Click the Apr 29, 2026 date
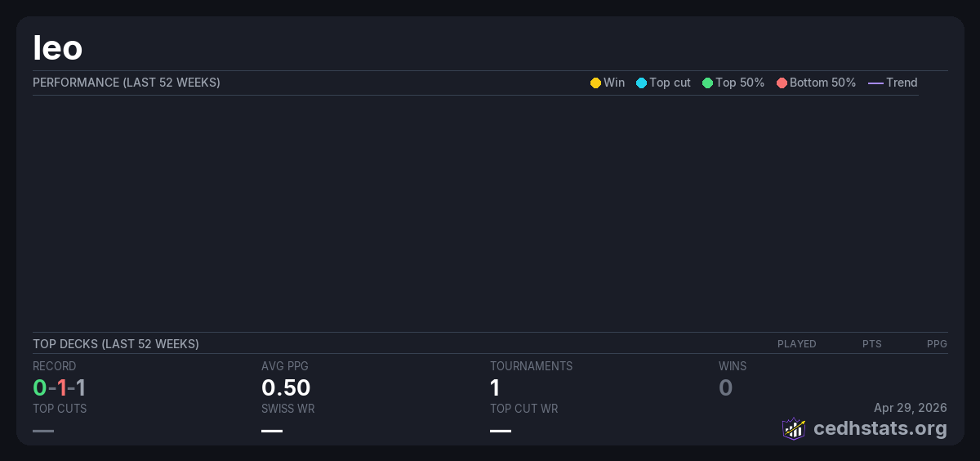Screen dimensions: 980x461 910,408
